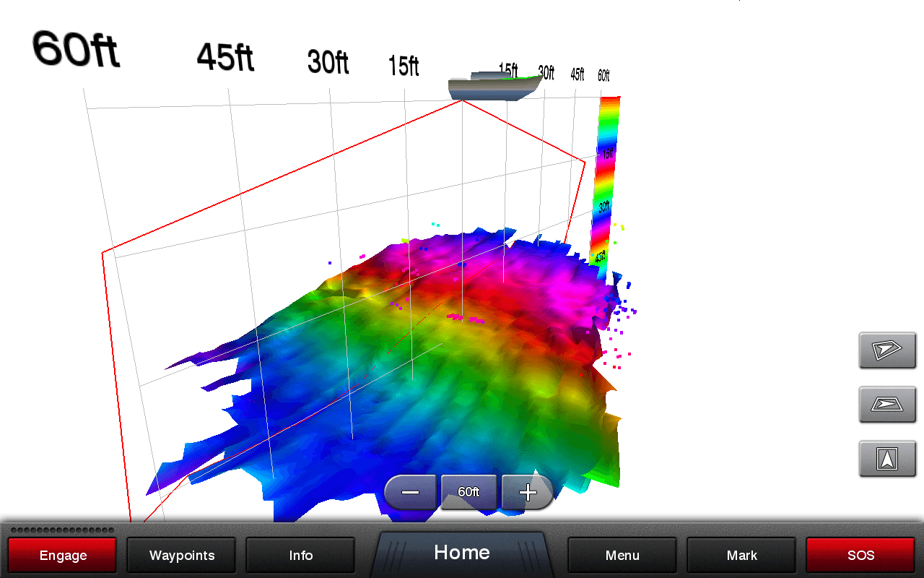The height and width of the screenshot is (578, 924).
Task: Click the rainbow depth color legend bar
Action: tap(604, 181)
